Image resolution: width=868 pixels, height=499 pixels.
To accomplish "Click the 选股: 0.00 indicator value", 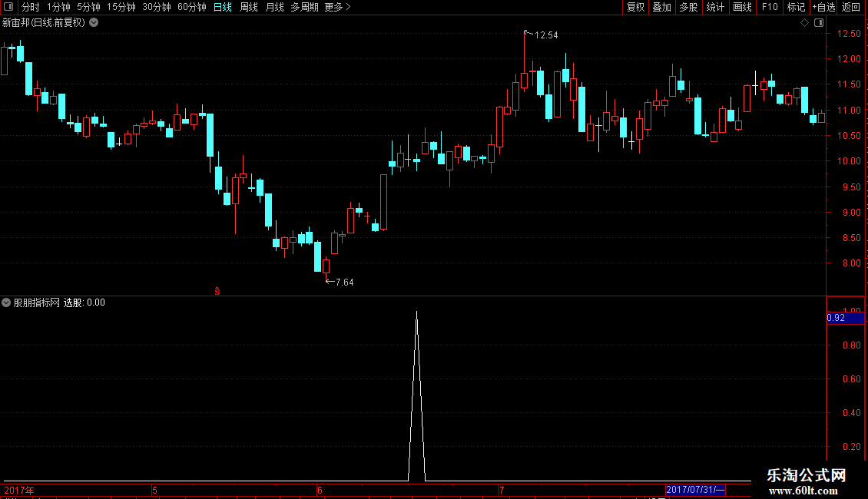I will 84,302.
